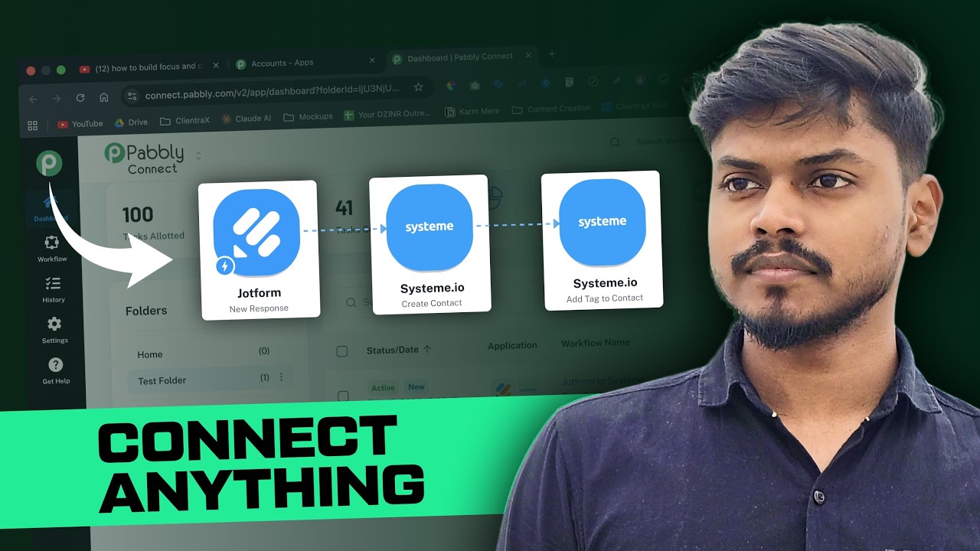The height and width of the screenshot is (551, 980).
Task: Open the new tab plus button
Action: coord(551,54)
